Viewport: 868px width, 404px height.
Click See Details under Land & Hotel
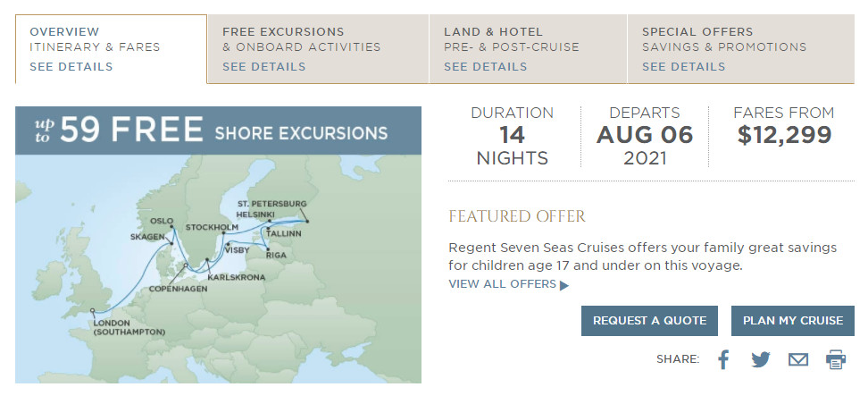click(x=485, y=66)
